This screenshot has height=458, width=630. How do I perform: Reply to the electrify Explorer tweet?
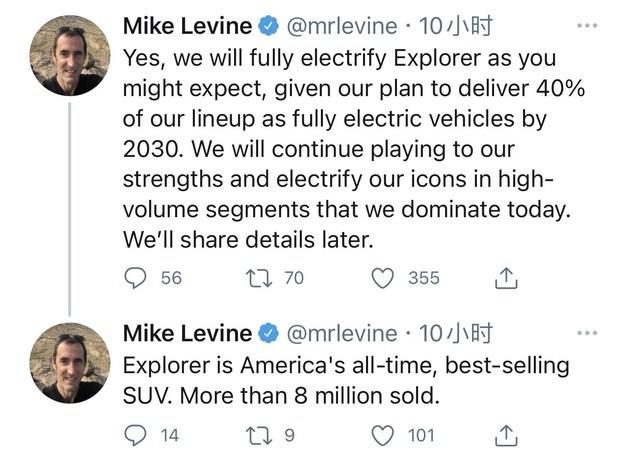point(136,278)
